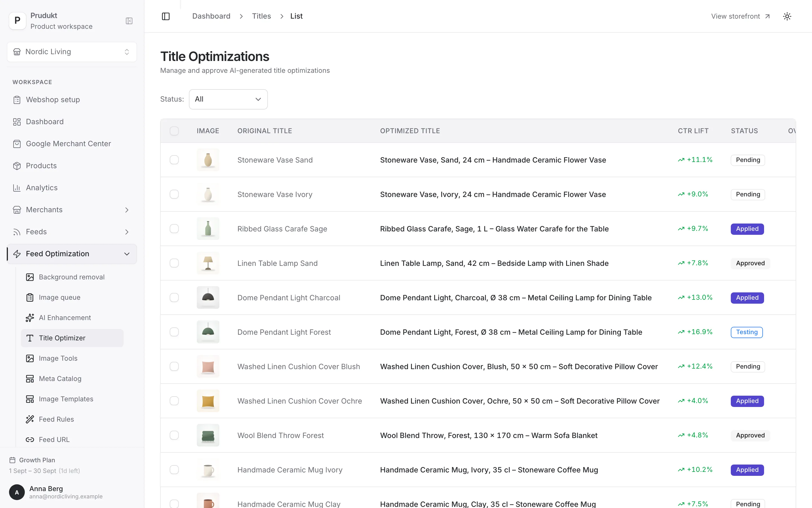
Task: Select the Wool Blend Throw Forest checkbox
Action: [x=174, y=435]
